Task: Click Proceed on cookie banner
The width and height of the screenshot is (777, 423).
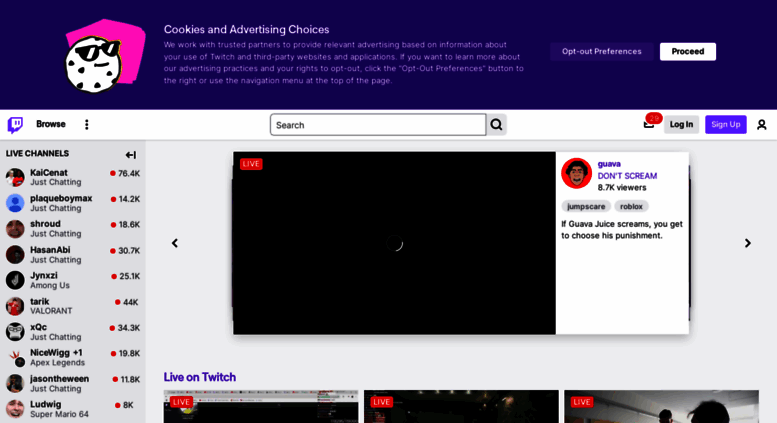Action: [x=688, y=52]
